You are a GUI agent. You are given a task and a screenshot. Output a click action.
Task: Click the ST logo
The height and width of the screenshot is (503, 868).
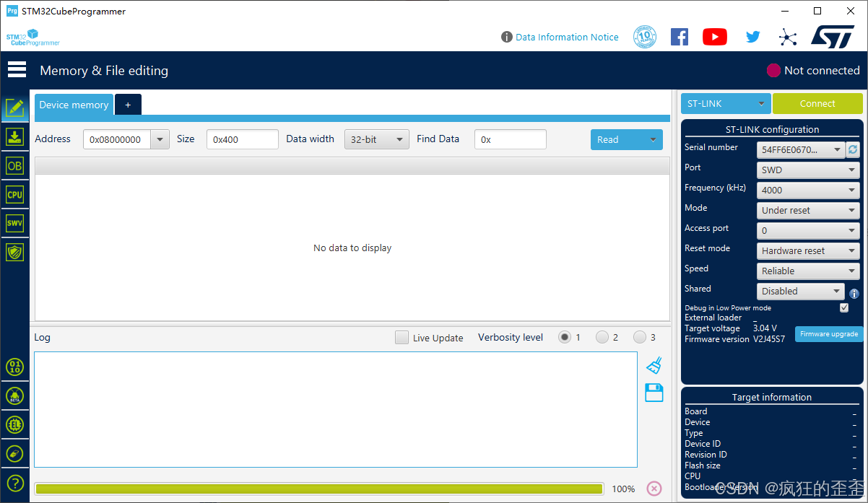pos(832,37)
